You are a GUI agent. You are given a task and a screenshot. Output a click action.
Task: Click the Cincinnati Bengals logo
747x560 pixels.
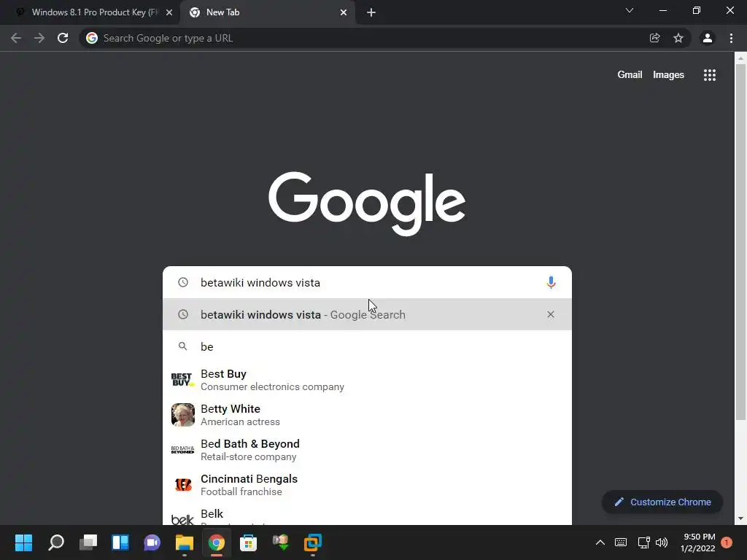(183, 485)
